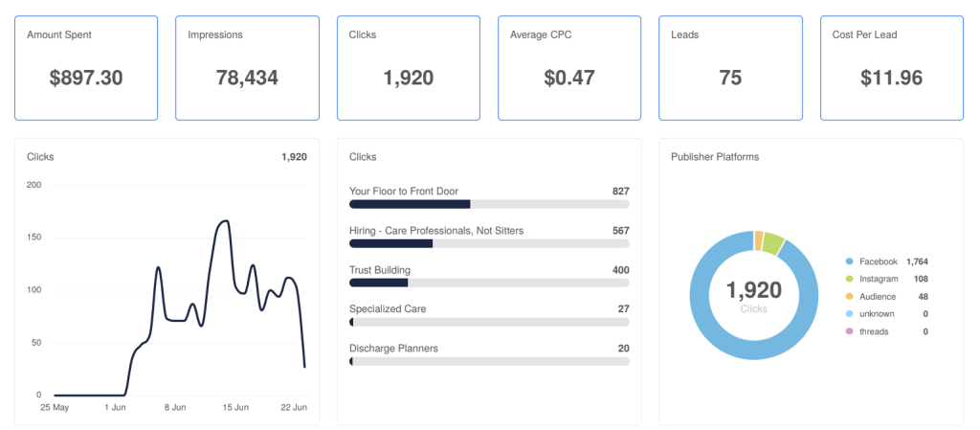Click the Trust Building progress bar
Viewport: 980px width, 430px height.
(x=489, y=283)
